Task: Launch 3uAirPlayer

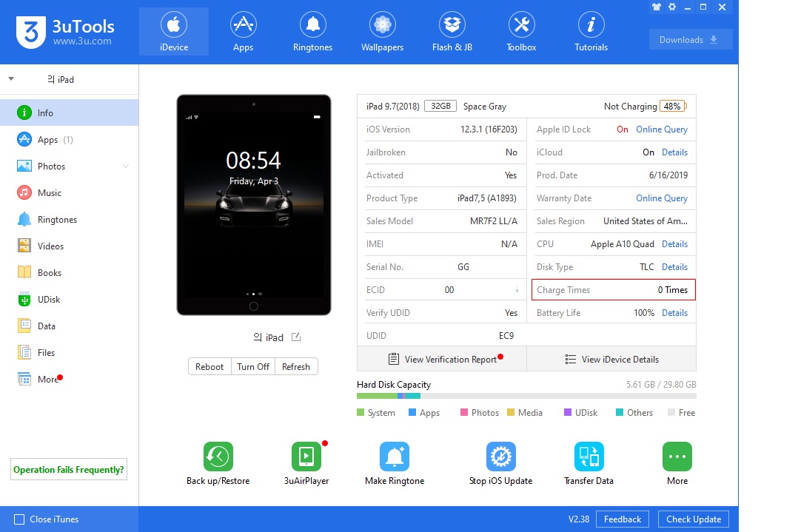Action: click(x=306, y=463)
